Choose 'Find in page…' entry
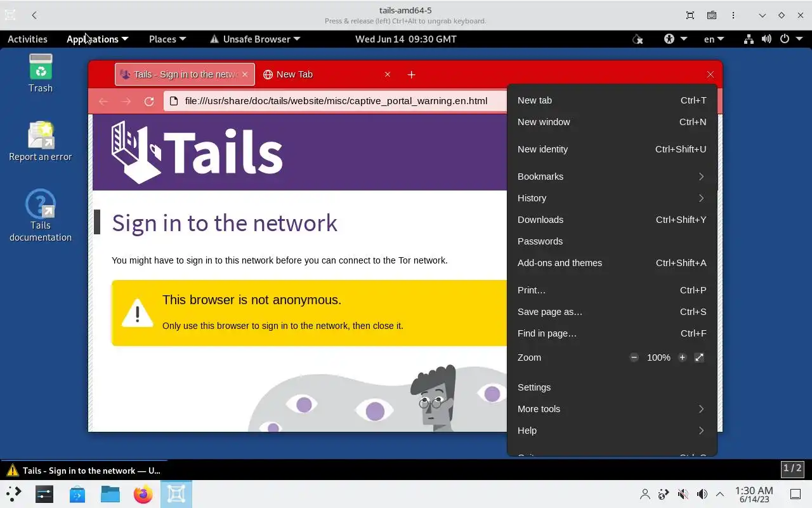This screenshot has height=508, width=812. click(612, 333)
